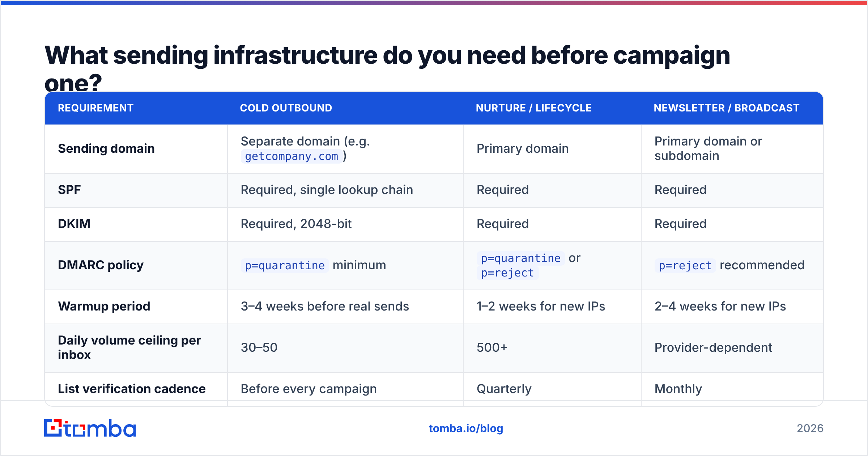This screenshot has width=868, height=456.
Task: Click the 2026 year label
Action: click(810, 428)
